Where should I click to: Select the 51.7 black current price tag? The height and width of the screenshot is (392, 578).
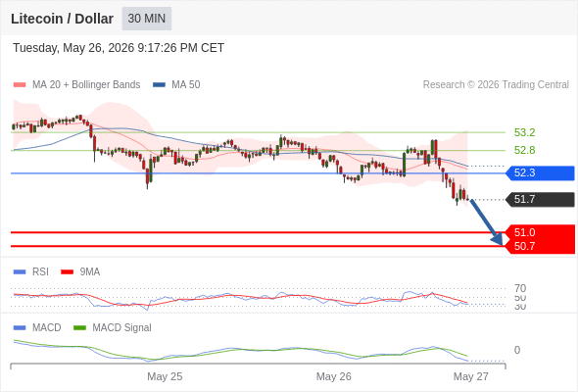[x=540, y=200]
